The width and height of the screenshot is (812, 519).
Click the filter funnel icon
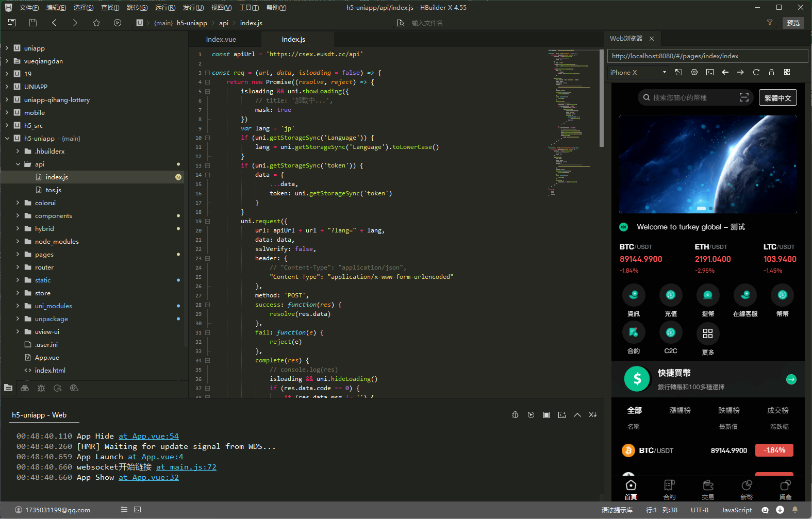[770, 23]
